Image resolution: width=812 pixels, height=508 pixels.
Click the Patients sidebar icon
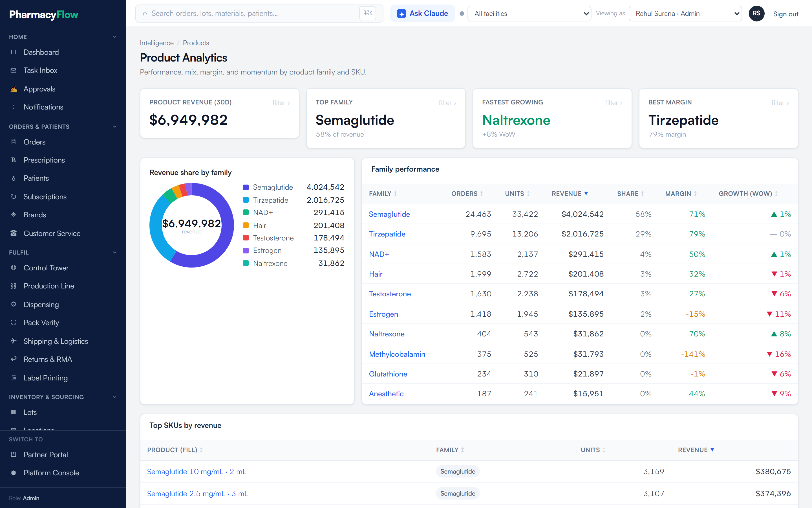click(x=14, y=178)
